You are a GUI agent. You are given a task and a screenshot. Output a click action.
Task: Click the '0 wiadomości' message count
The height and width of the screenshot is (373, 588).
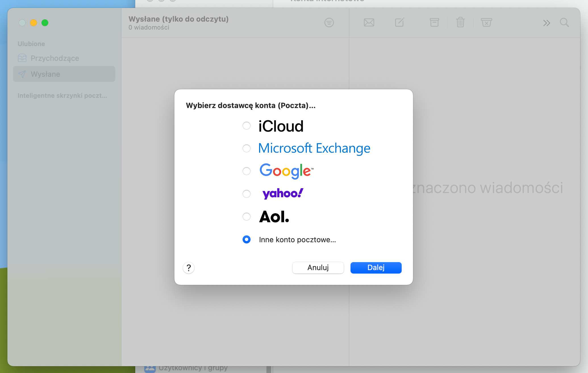tap(149, 27)
